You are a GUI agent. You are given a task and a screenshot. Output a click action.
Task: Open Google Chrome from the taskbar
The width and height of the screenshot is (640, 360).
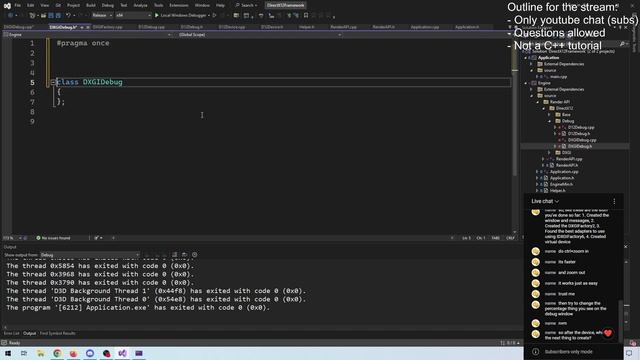(57, 353)
